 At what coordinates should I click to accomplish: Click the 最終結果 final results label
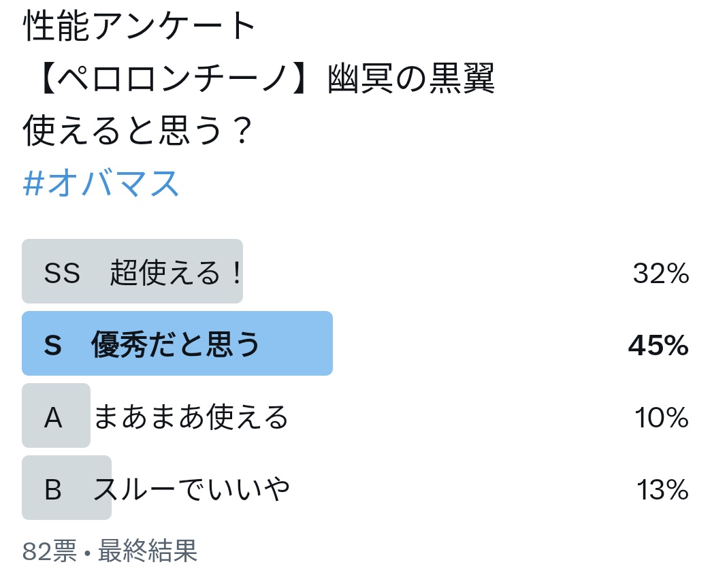coord(148,551)
